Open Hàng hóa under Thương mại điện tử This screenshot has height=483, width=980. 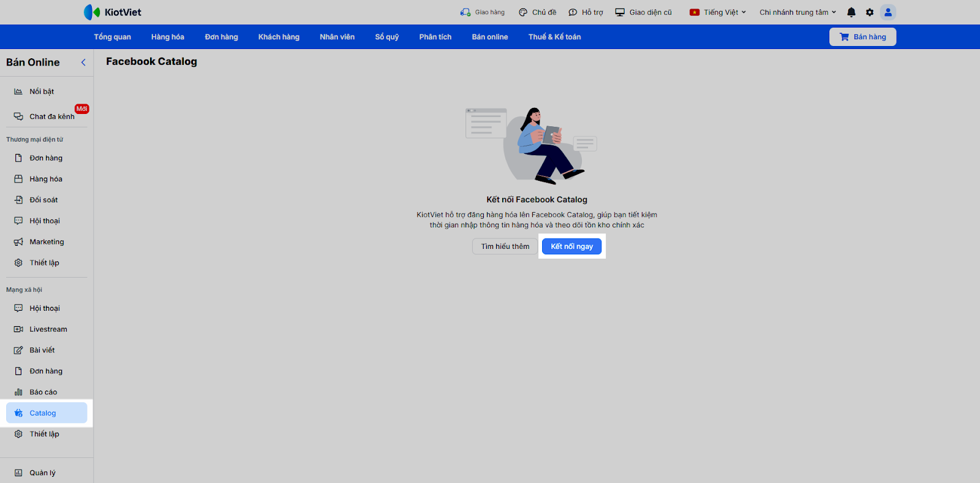tap(47, 179)
